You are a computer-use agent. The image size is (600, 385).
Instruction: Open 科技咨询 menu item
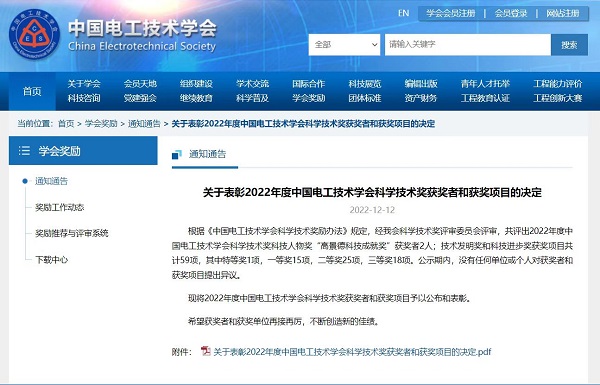(x=84, y=98)
